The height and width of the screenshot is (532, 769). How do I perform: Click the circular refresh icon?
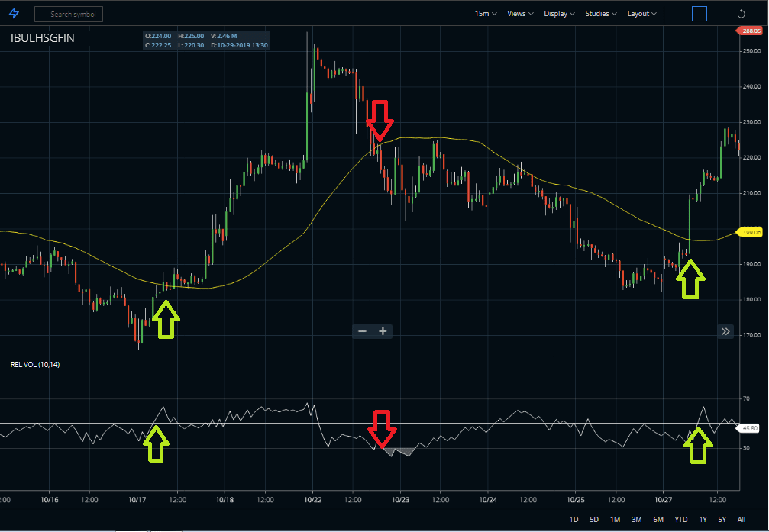tap(741, 14)
